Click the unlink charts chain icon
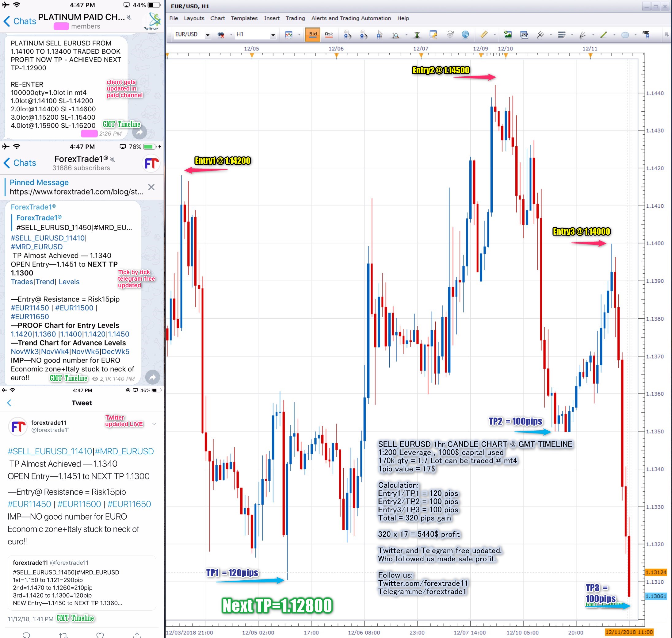 [221, 35]
